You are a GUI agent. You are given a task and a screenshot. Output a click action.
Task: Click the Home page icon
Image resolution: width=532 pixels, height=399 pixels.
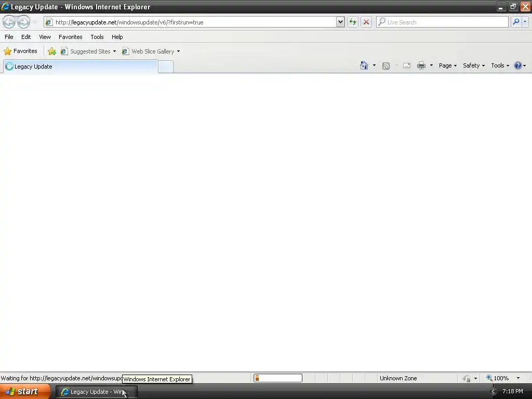(x=364, y=65)
